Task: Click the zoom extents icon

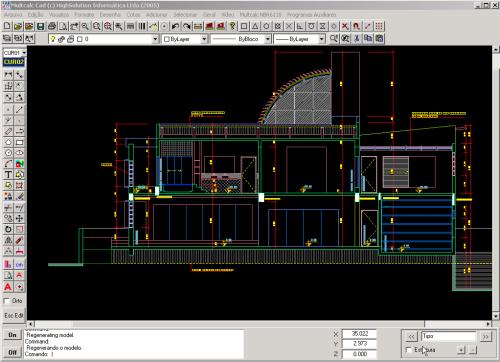Action: pyautogui.click(x=108, y=26)
